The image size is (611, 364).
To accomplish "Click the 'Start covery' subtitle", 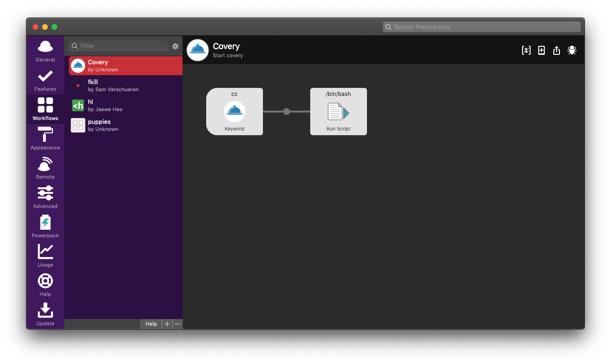I will tap(228, 56).
